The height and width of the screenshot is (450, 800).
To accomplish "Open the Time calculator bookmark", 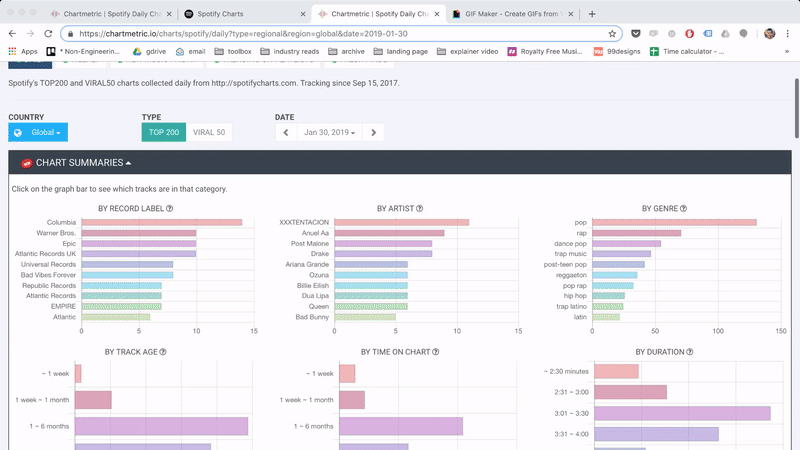I will click(687, 52).
